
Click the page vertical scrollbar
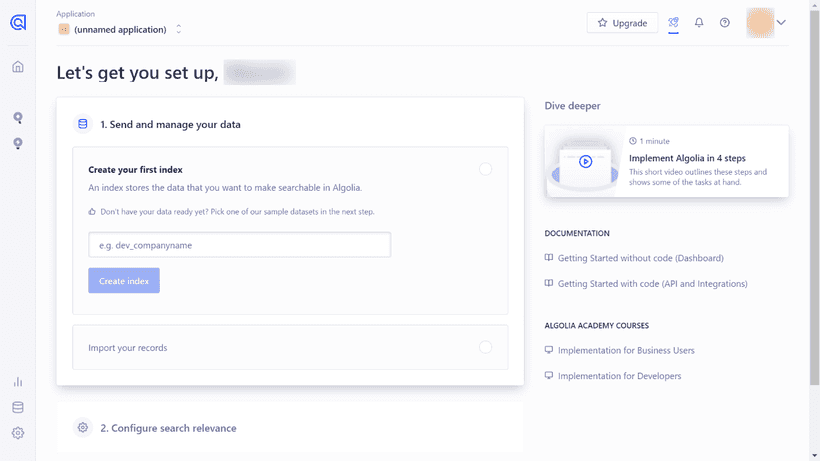(815, 198)
